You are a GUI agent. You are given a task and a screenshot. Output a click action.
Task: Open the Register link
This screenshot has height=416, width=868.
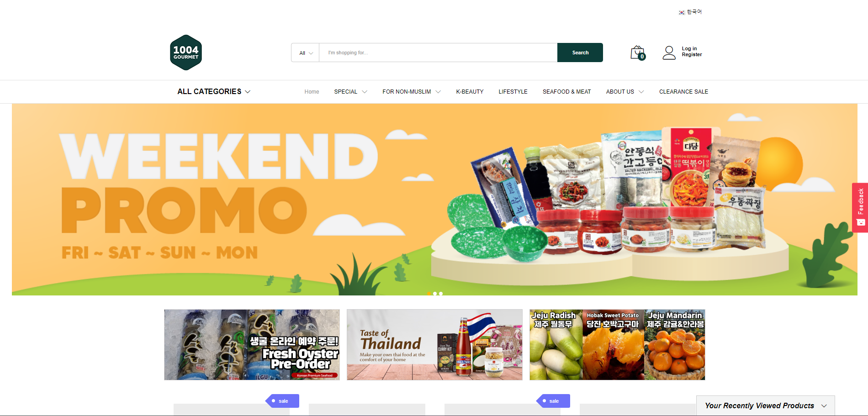pyautogui.click(x=692, y=55)
